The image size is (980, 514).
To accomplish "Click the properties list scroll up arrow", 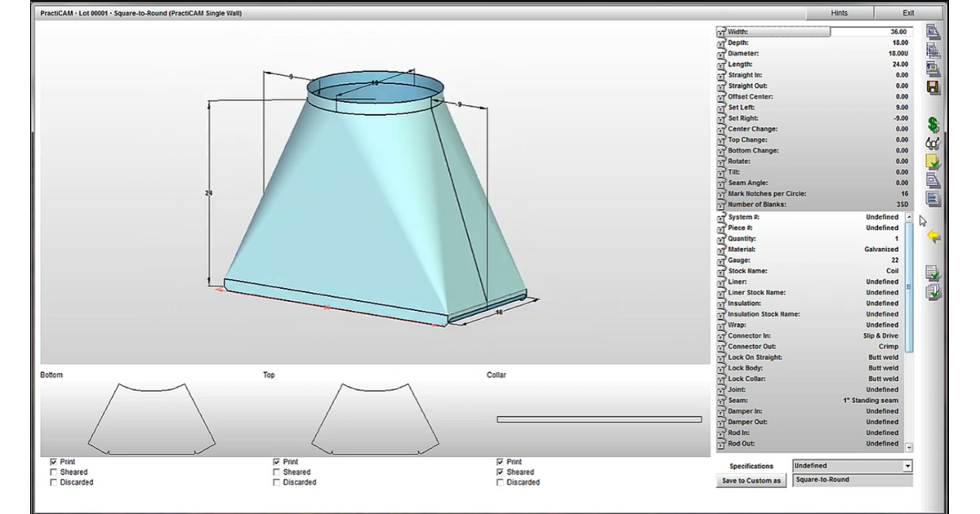I will [909, 217].
